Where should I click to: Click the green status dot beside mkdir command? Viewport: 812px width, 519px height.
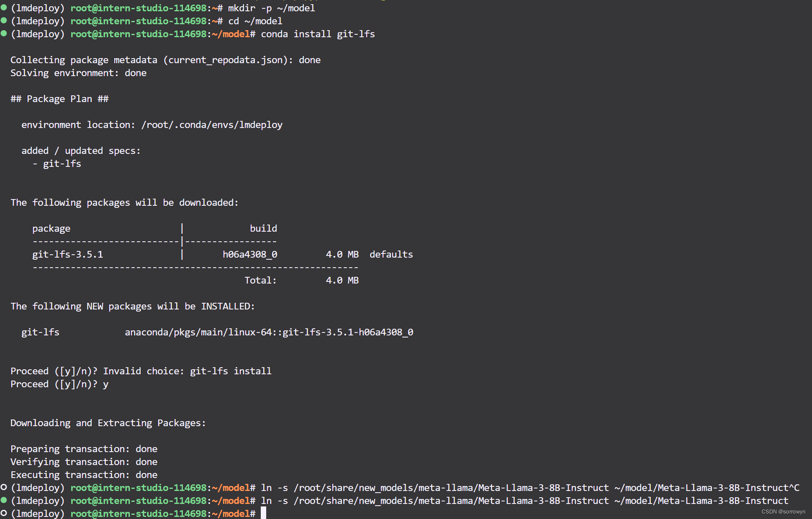[x=4, y=7]
